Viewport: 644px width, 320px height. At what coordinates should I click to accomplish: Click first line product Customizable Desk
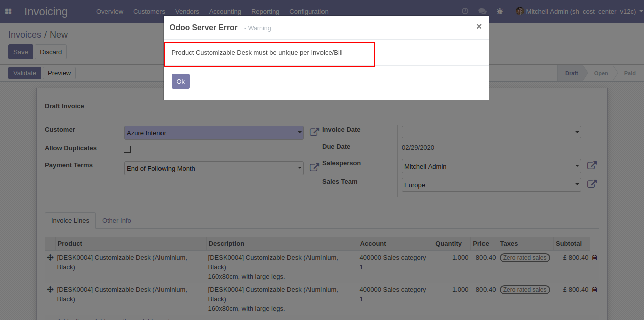coord(122,262)
